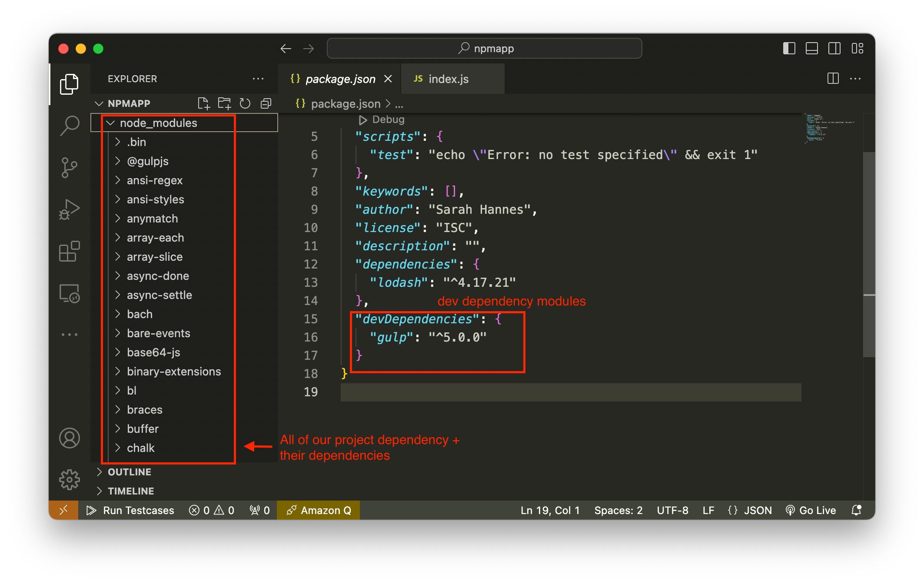Screen dimensions: 924x584
Task: Open the Source Control view
Action: point(69,168)
